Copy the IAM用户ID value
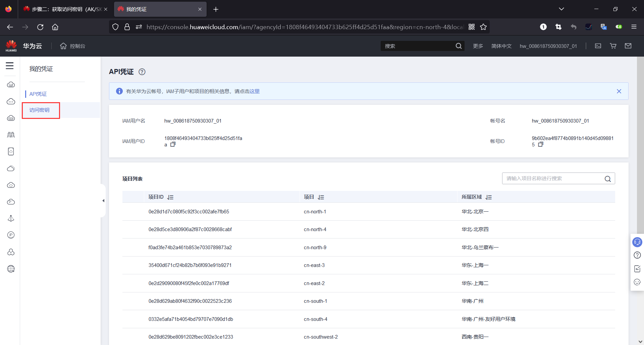This screenshot has height=345, width=644. pos(173,144)
